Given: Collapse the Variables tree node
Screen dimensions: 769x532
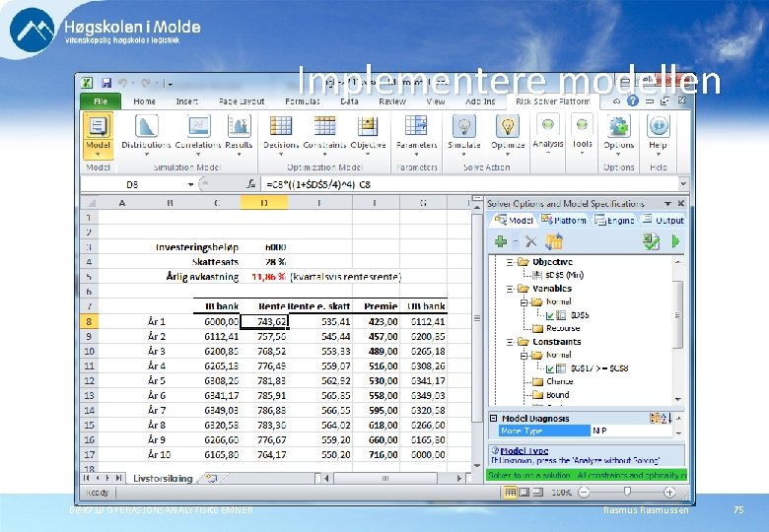Looking at the screenshot, I should point(511,289).
